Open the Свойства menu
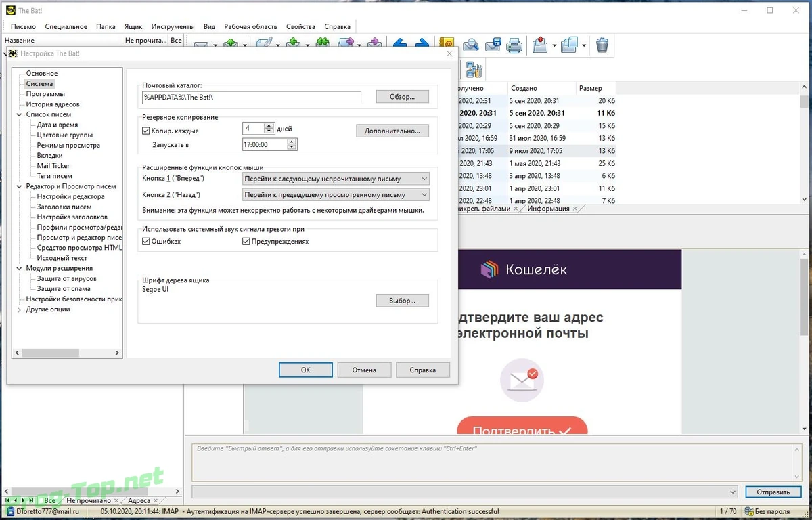 pos(300,26)
